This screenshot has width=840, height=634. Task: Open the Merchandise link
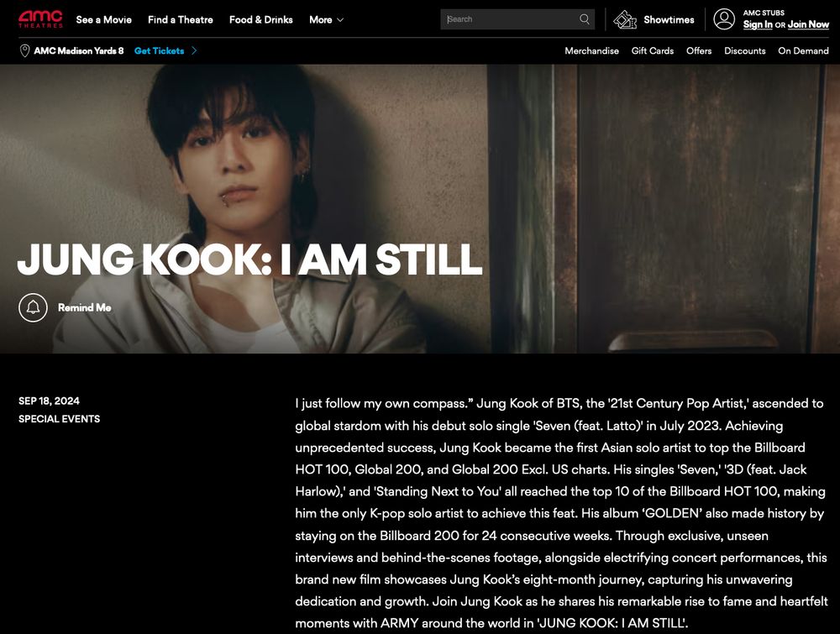coord(591,51)
